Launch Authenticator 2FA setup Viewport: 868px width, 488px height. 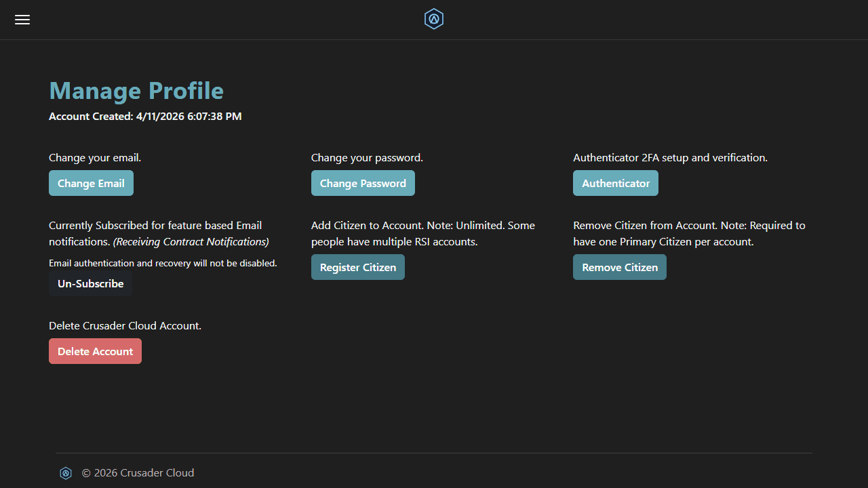[x=615, y=183]
